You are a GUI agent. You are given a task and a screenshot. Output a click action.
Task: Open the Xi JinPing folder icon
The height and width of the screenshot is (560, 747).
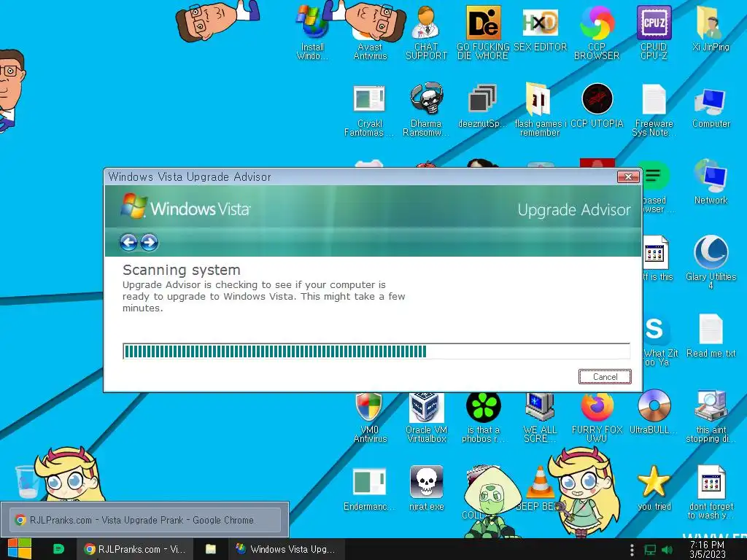[711, 28]
